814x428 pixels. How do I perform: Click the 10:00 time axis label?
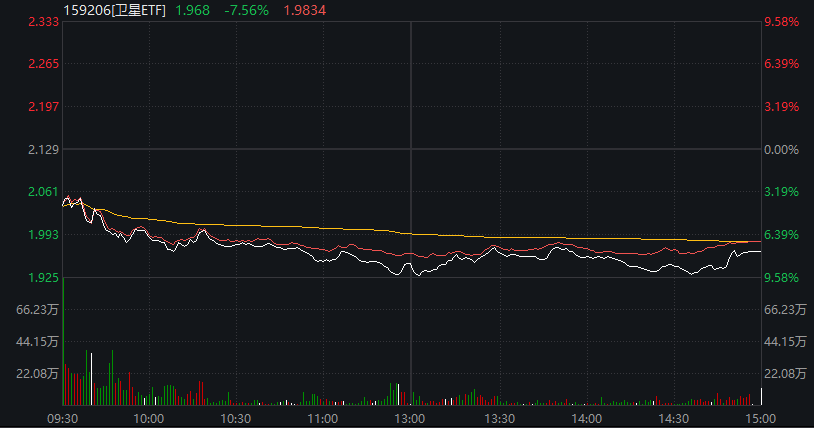coord(149,418)
